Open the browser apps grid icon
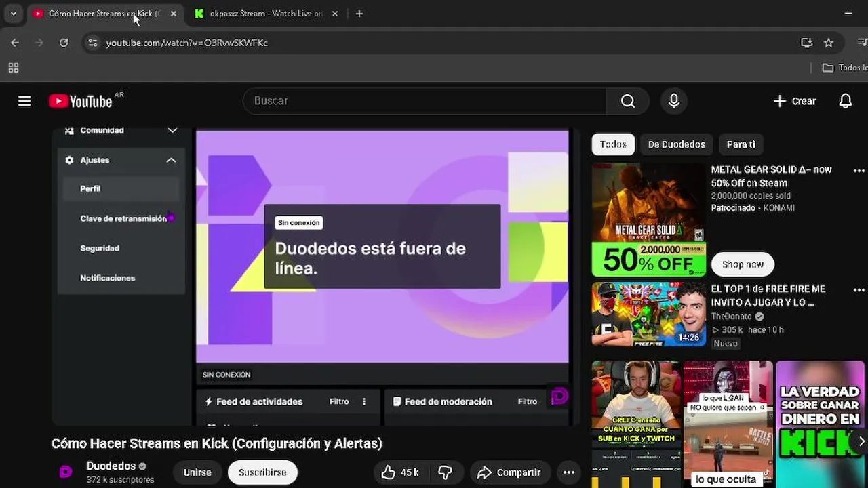This screenshot has width=868, height=488. tap(14, 68)
